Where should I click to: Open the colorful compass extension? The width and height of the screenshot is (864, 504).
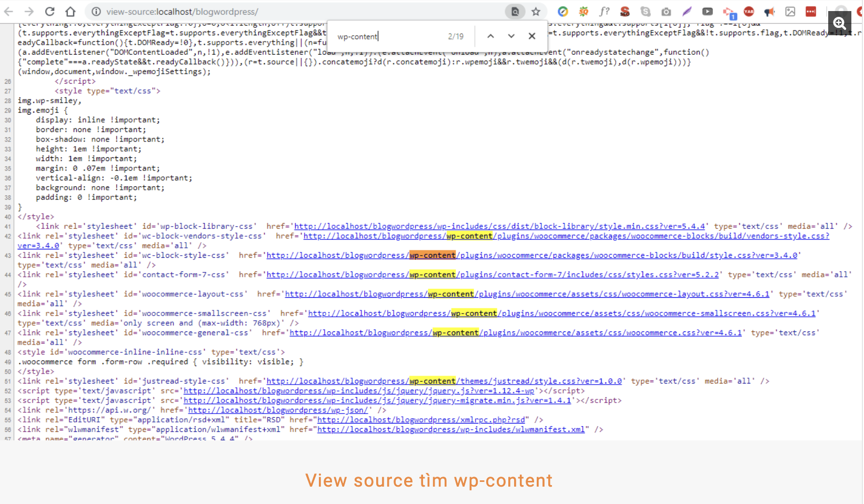(563, 12)
